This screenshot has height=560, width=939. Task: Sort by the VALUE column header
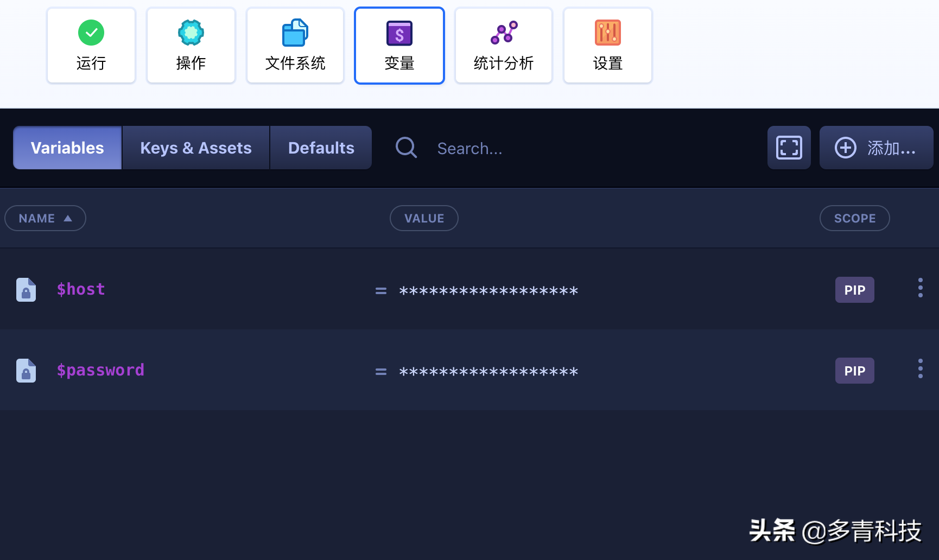click(x=424, y=218)
